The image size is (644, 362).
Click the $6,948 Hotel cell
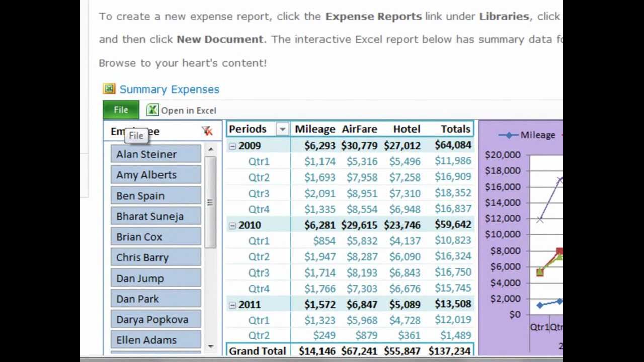tap(405, 209)
